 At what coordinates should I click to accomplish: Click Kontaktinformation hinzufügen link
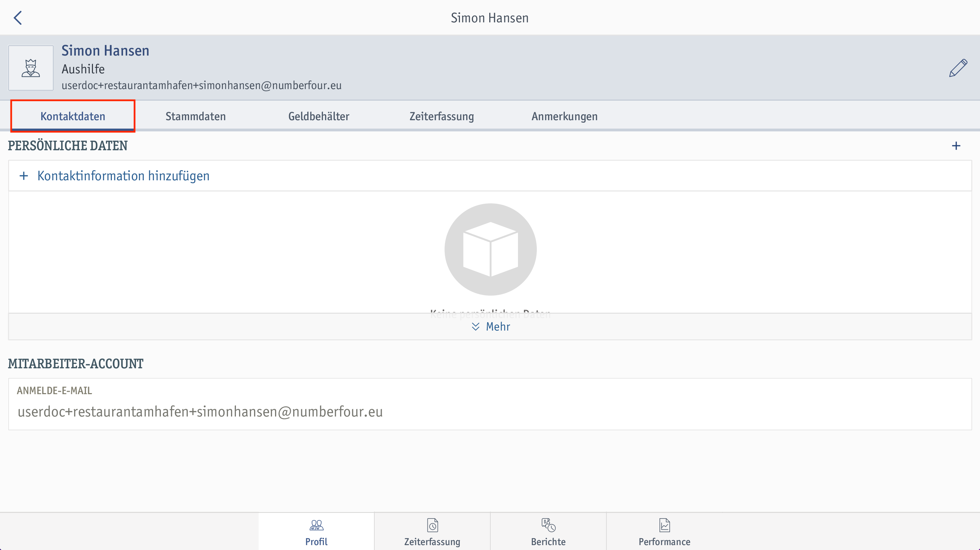tap(124, 176)
